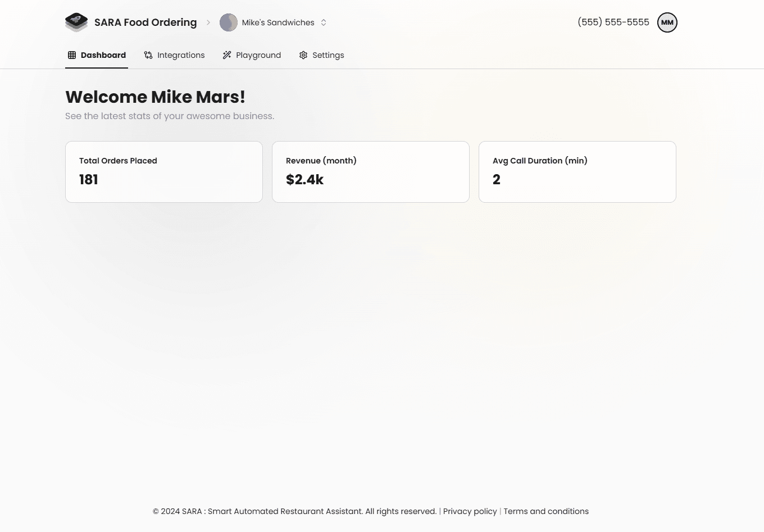Click the breadcrumb separator arrow
The height and width of the screenshot is (532, 764).
coord(208,22)
